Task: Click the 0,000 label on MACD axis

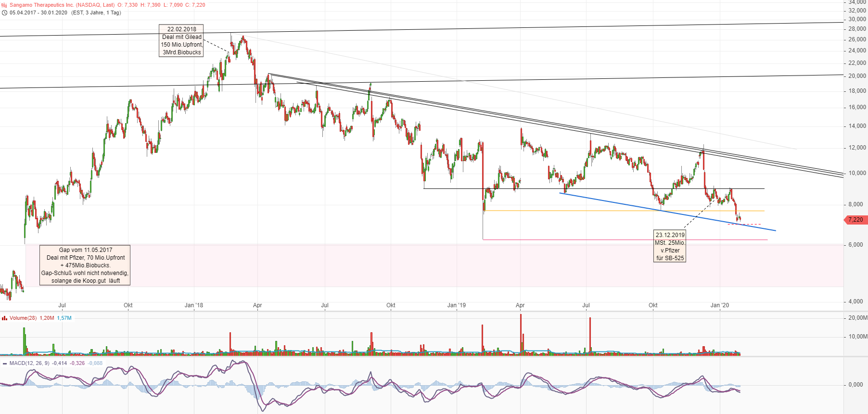Action: click(x=855, y=385)
